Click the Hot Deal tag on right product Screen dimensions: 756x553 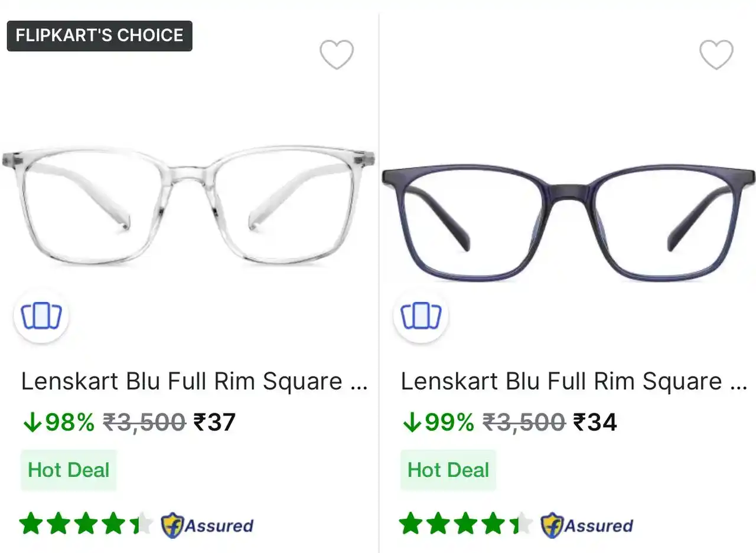(448, 470)
